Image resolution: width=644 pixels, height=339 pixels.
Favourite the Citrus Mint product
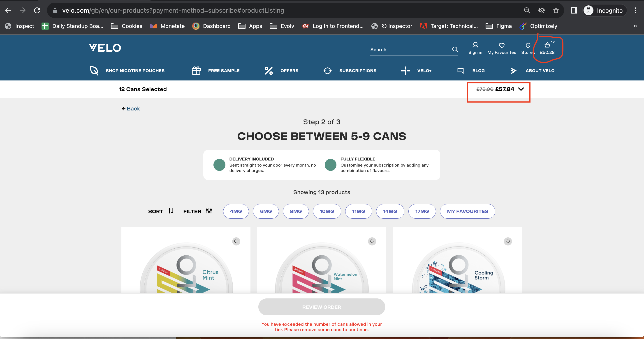point(236,241)
